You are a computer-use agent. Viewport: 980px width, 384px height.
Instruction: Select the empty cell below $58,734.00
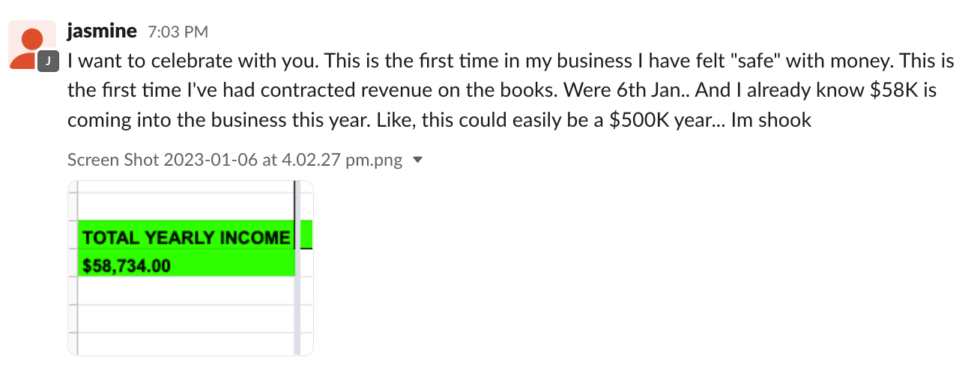(186, 290)
